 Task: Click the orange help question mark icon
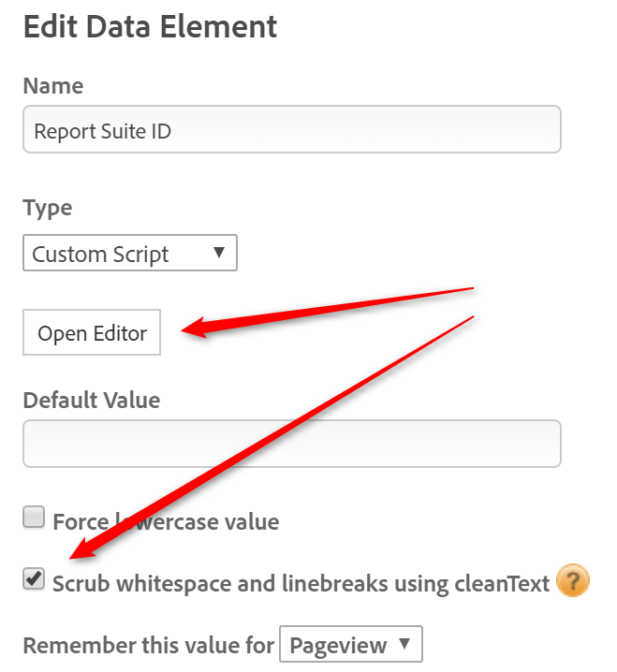(572, 582)
